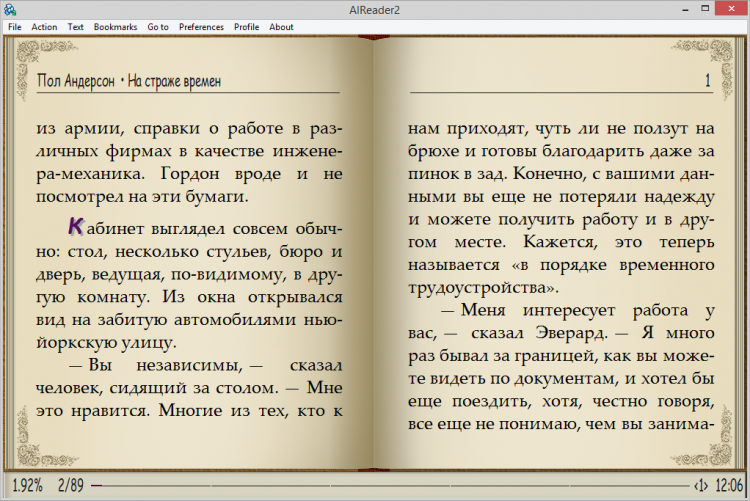
Task: Open the Action menu
Action: click(x=44, y=27)
